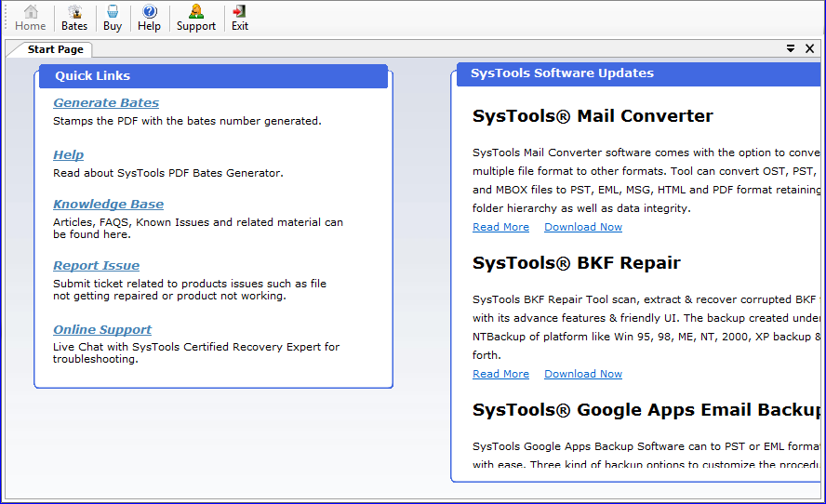Open the Knowledge Base link
This screenshot has width=826, height=504.
tap(108, 204)
